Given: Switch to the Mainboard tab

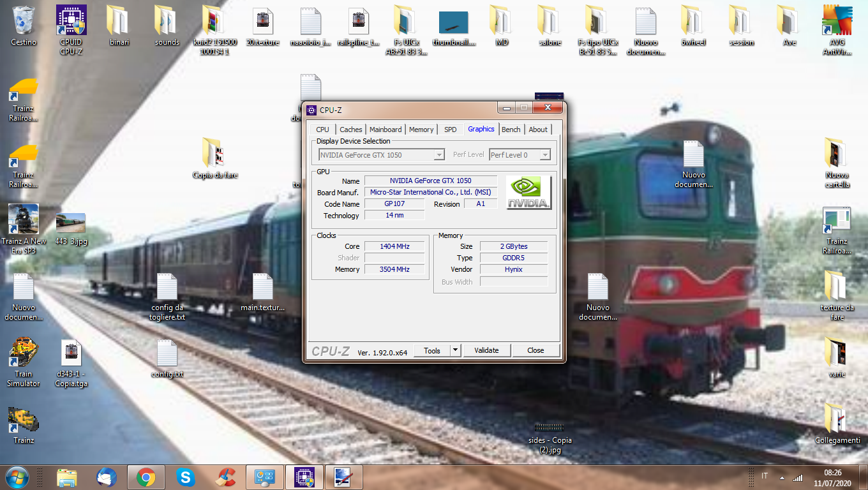Looking at the screenshot, I should point(385,130).
